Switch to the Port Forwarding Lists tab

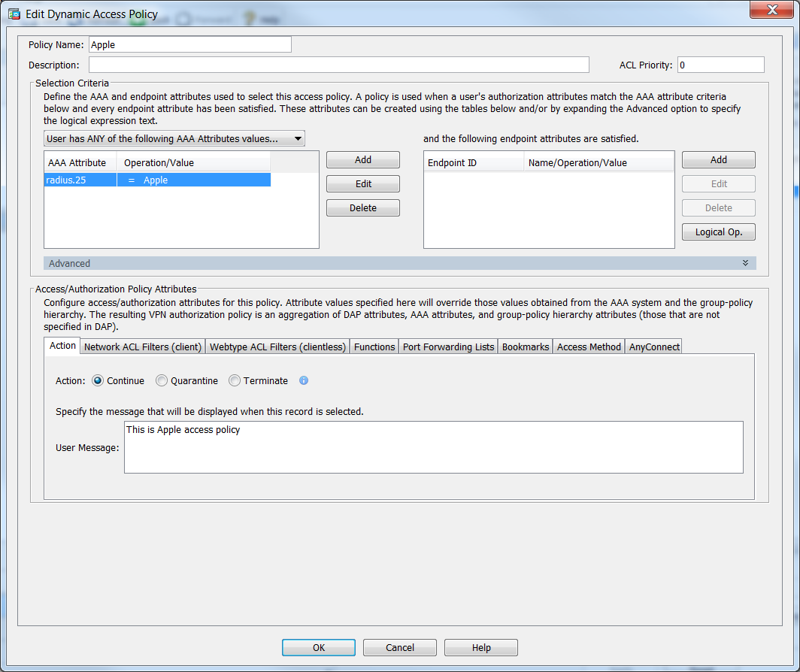[448, 347]
